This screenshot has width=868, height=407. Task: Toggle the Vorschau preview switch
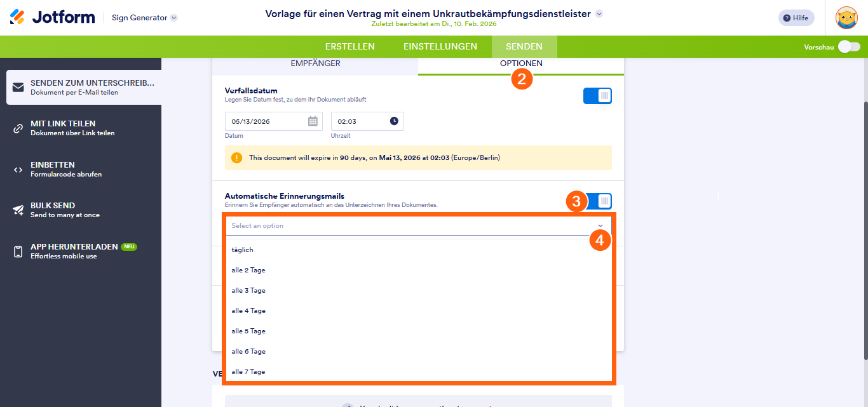[848, 46]
